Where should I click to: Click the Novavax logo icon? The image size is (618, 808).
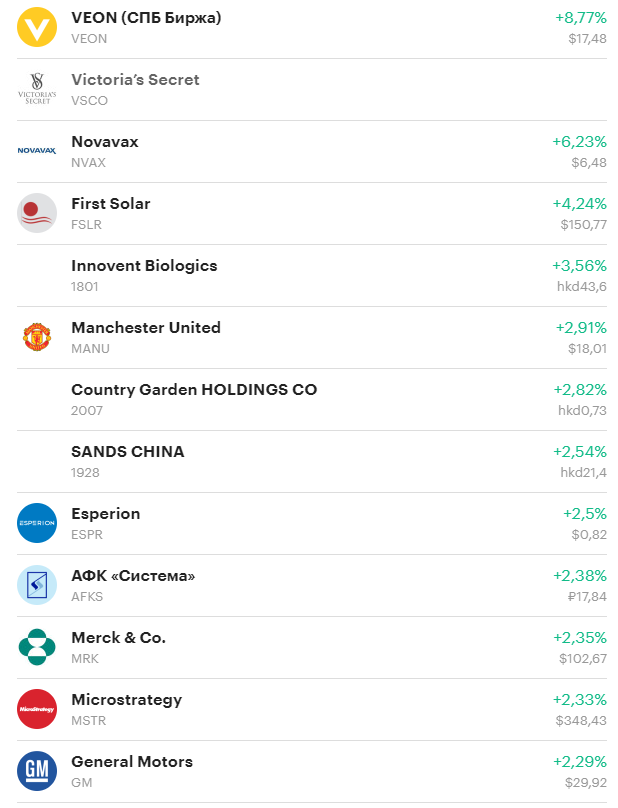37,151
